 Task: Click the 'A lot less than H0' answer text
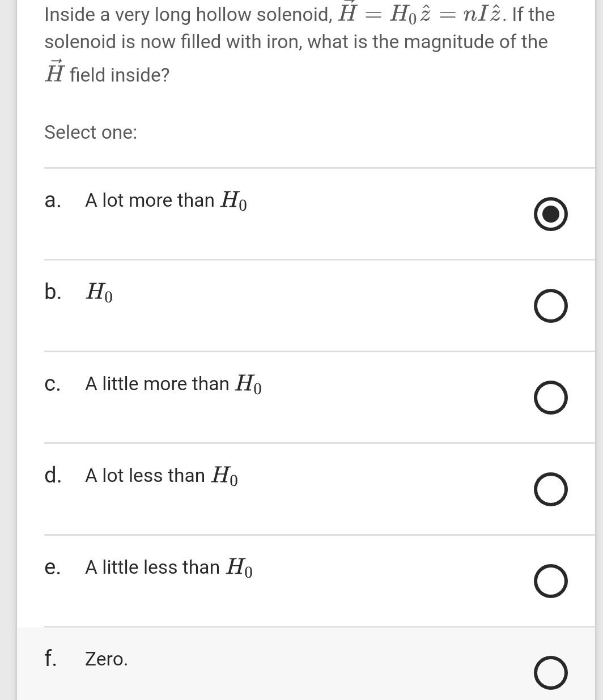click(x=161, y=476)
